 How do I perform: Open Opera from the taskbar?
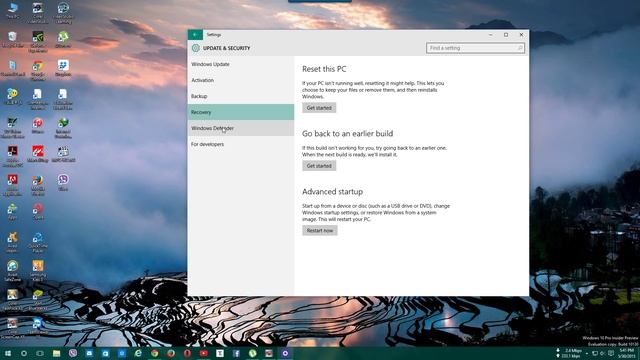[x=187, y=353]
